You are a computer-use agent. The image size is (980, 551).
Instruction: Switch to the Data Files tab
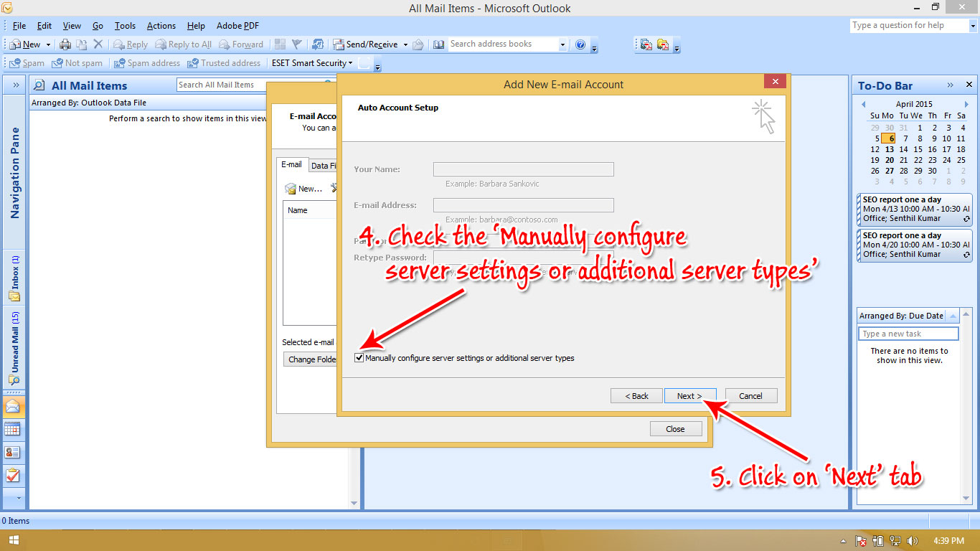pyautogui.click(x=324, y=164)
